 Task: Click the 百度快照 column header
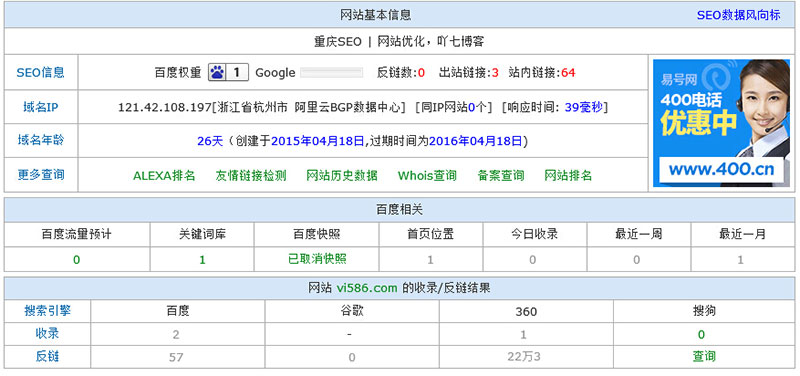pos(317,235)
